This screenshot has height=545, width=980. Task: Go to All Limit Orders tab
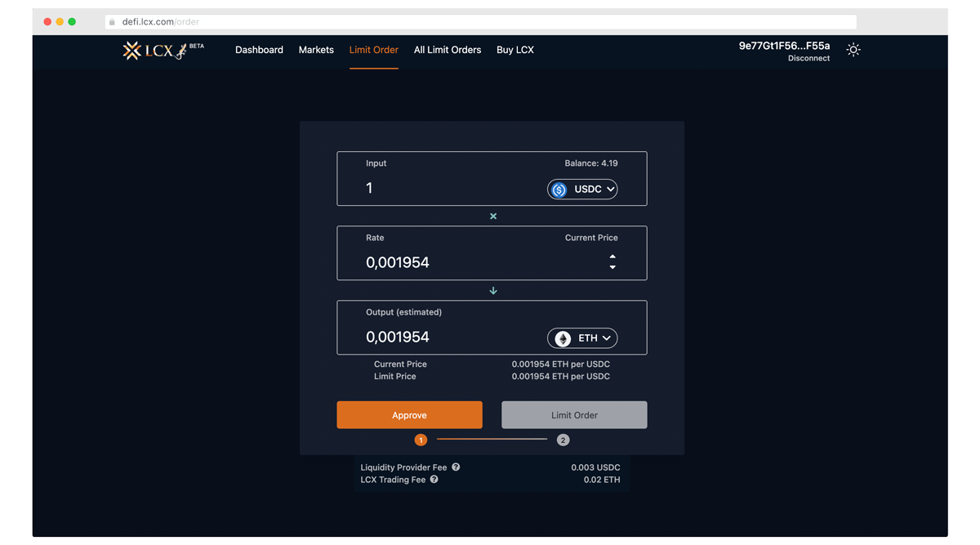[447, 50]
